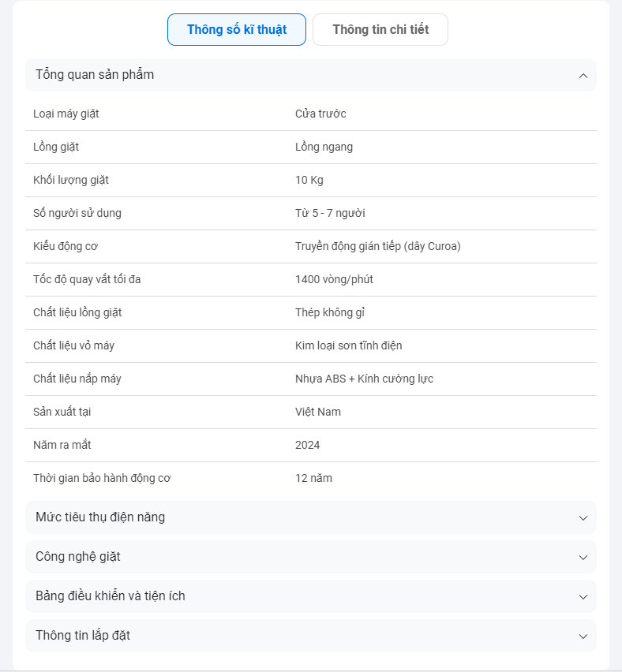Click the Lồng ngang value
Screen dimensions: 622x672
click(324, 147)
